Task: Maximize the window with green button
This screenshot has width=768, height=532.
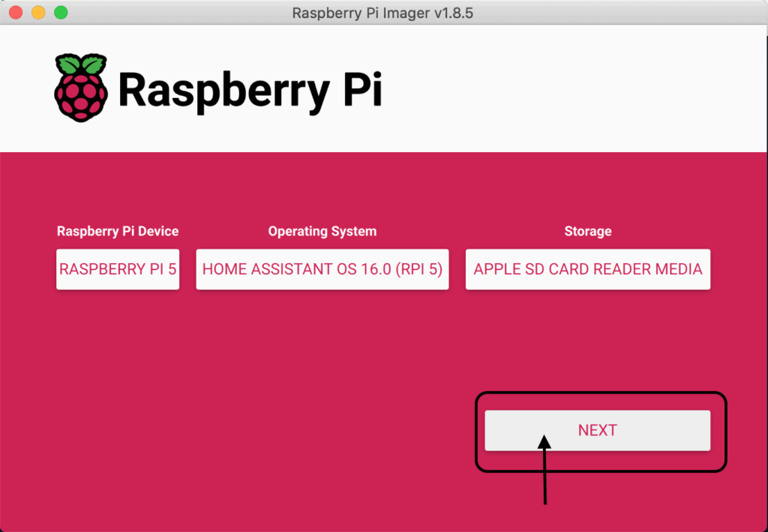Action: tap(61, 12)
